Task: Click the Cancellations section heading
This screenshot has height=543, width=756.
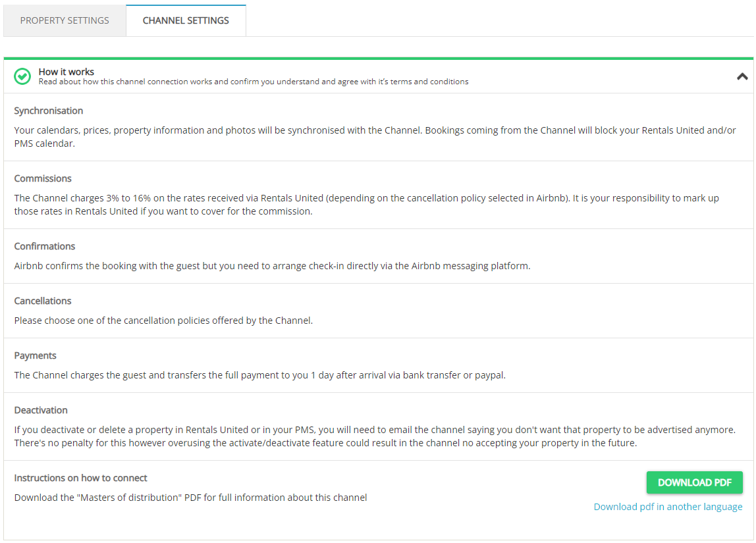Action: coord(43,301)
